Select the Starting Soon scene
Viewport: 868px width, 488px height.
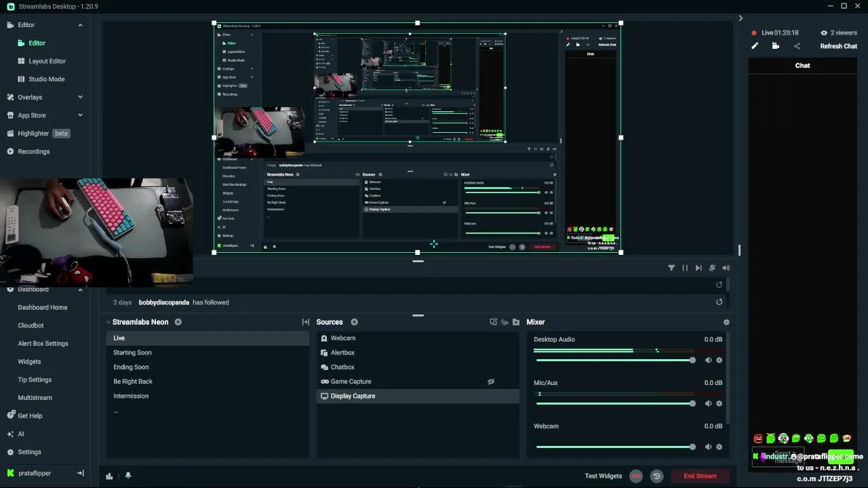coord(208,352)
